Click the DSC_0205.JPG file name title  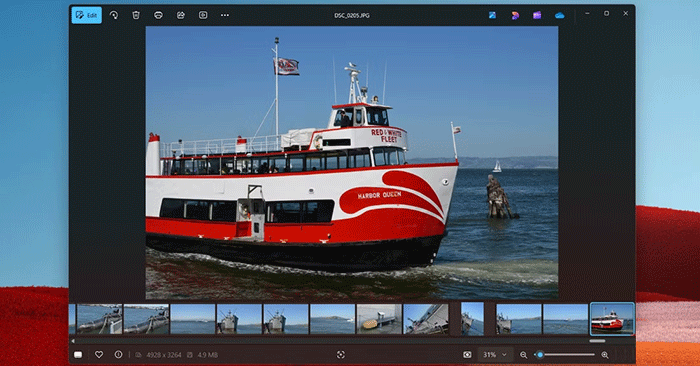click(352, 16)
